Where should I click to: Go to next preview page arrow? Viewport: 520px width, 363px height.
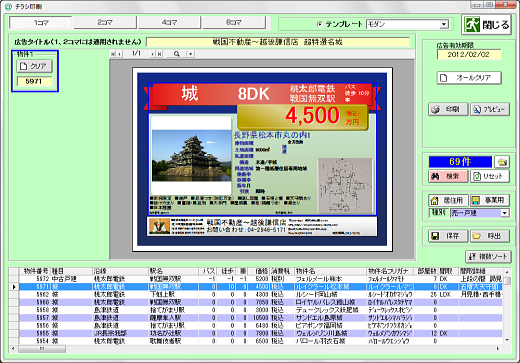(x=152, y=54)
